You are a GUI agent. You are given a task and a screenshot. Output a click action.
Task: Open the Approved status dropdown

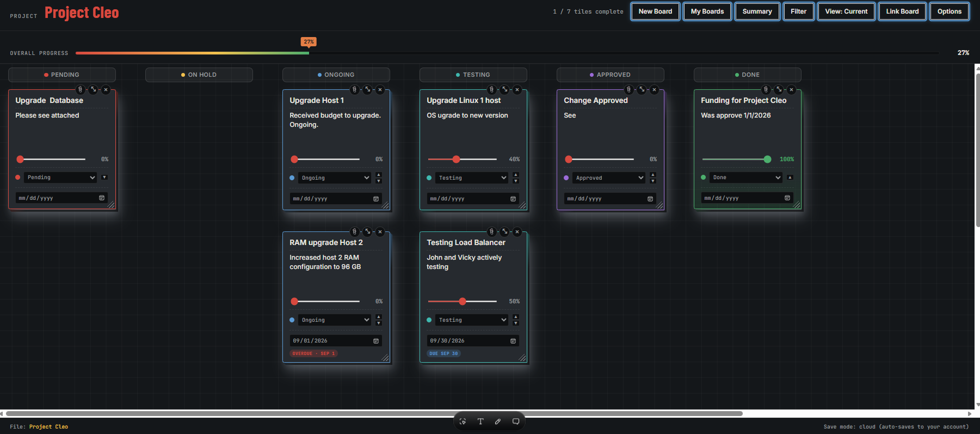tap(609, 178)
